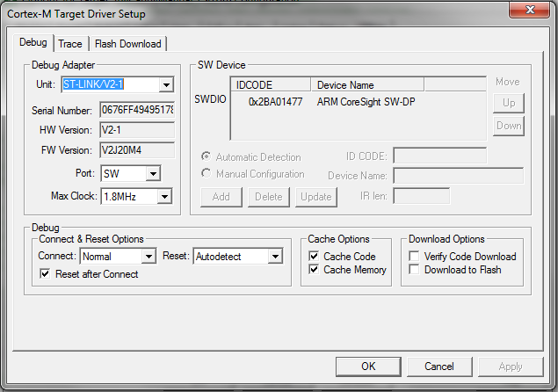This screenshot has height=392, width=558.
Task: Click the IDCODE column header
Action: (272, 84)
